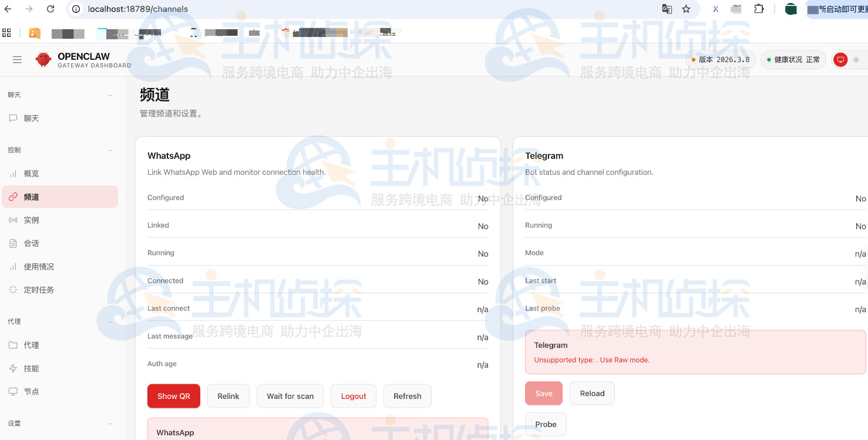Open 会话 via its document icon
This screenshot has width=868, height=440.
click(x=13, y=243)
